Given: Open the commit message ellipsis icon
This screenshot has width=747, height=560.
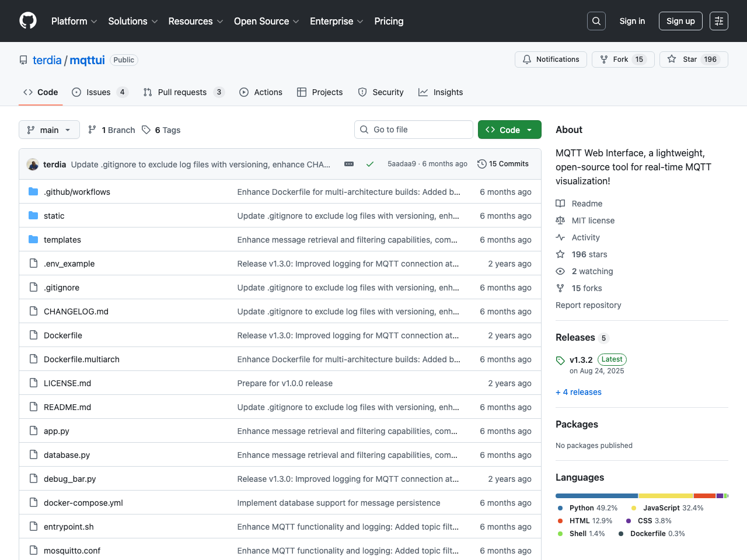Looking at the screenshot, I should click(348, 164).
